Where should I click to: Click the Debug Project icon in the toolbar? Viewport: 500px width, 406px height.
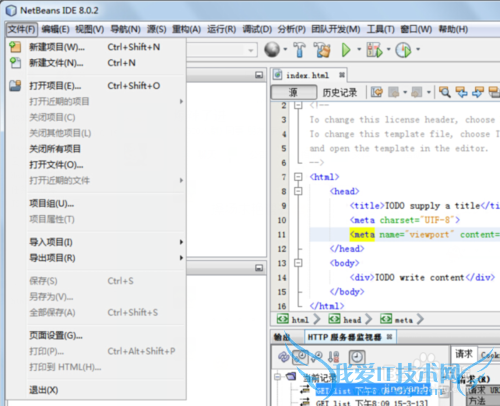pyautogui.click(x=374, y=50)
